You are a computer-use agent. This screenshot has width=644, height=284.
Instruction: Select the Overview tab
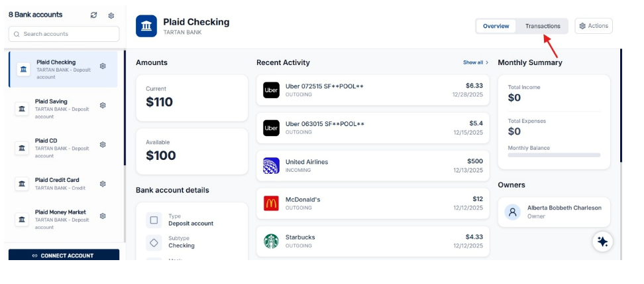click(496, 26)
